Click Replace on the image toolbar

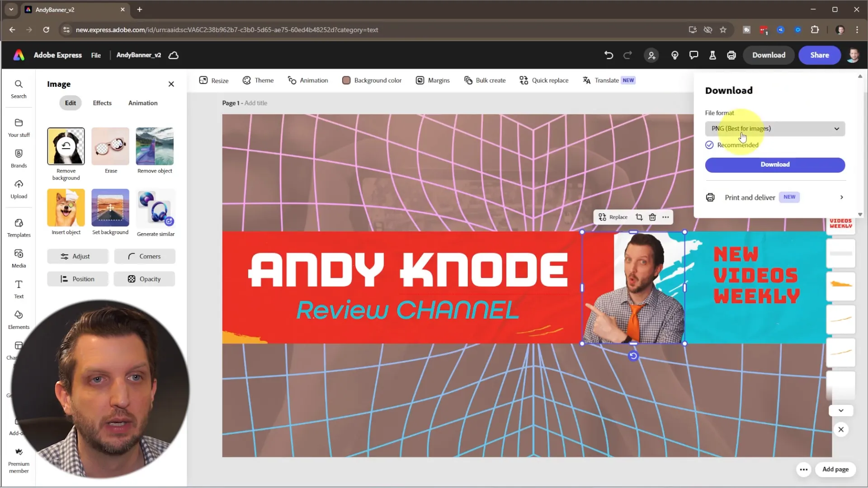click(x=613, y=217)
